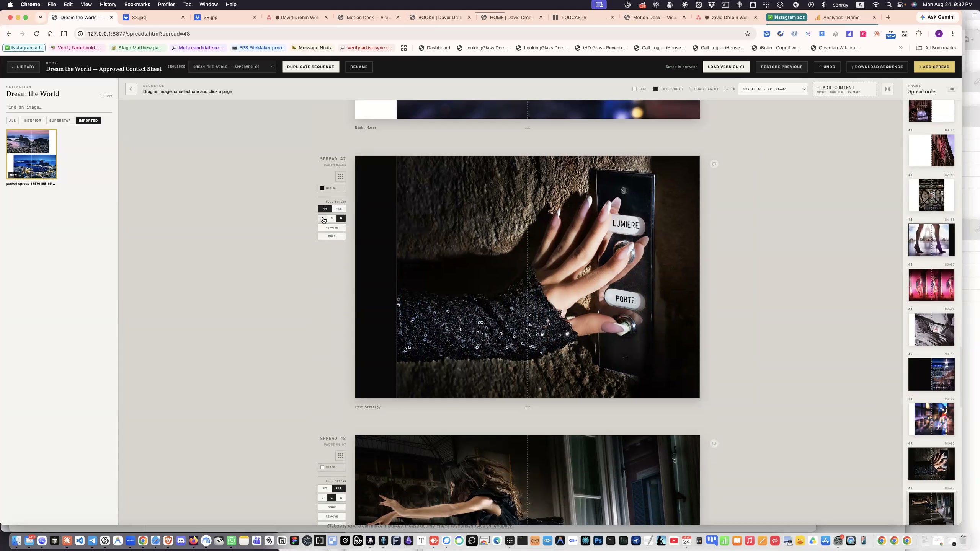The height and width of the screenshot is (551, 980).
Task: Show hidden bookmarks with double chevron
Action: pos(900,48)
